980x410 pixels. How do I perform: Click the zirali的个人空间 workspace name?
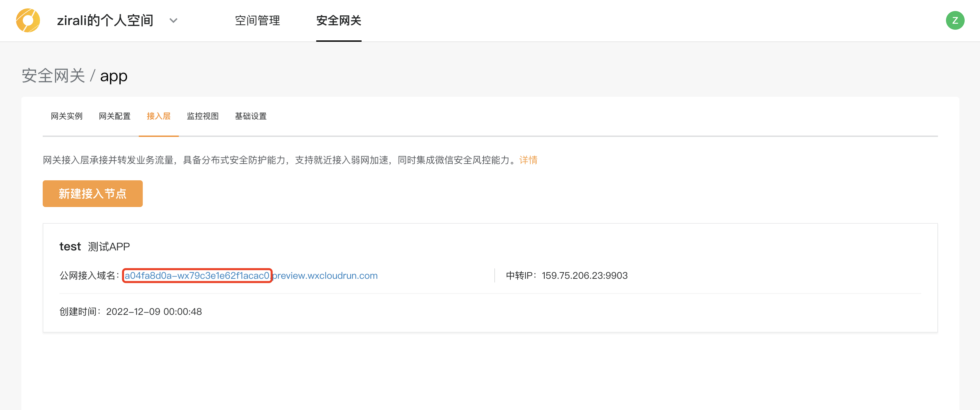click(105, 21)
